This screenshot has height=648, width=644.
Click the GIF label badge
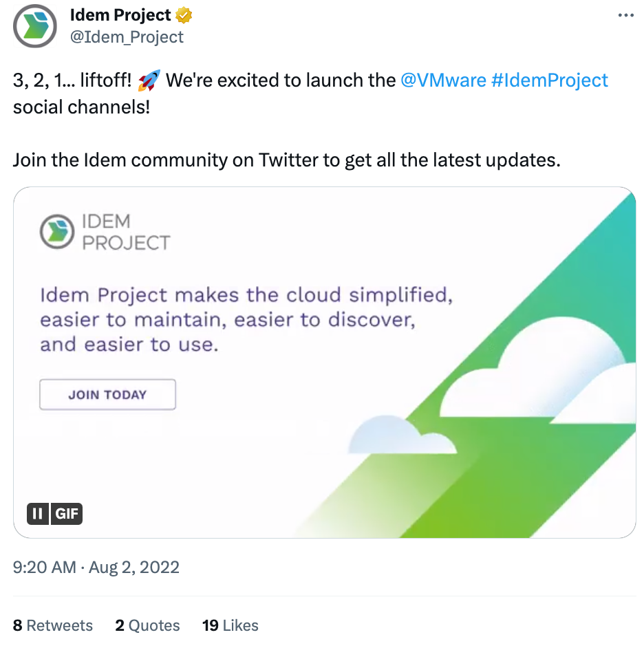(67, 514)
